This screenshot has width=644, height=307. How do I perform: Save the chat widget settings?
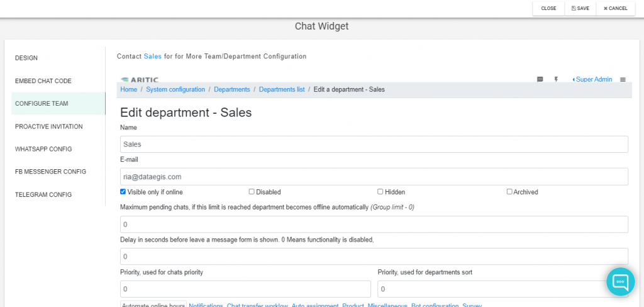click(x=580, y=8)
